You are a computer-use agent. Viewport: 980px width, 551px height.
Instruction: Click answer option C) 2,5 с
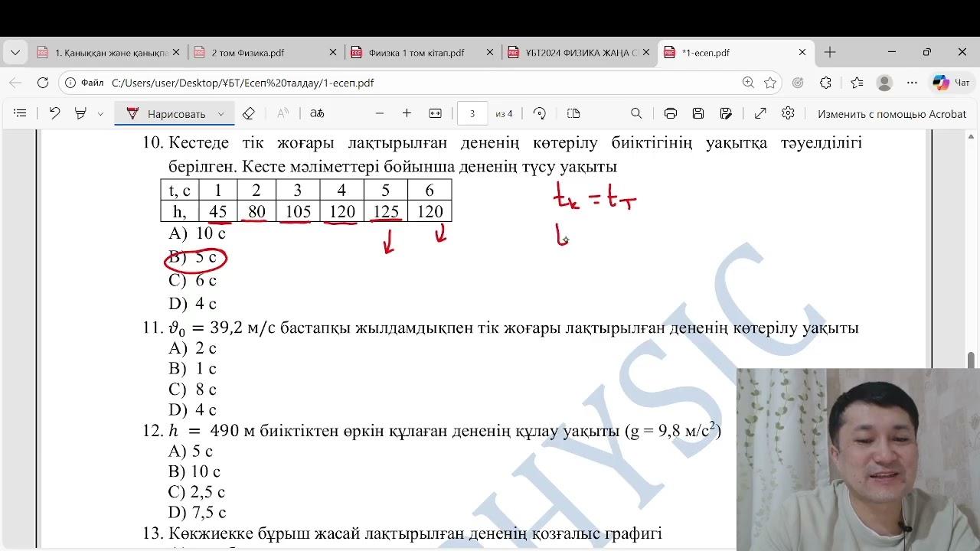197,492
